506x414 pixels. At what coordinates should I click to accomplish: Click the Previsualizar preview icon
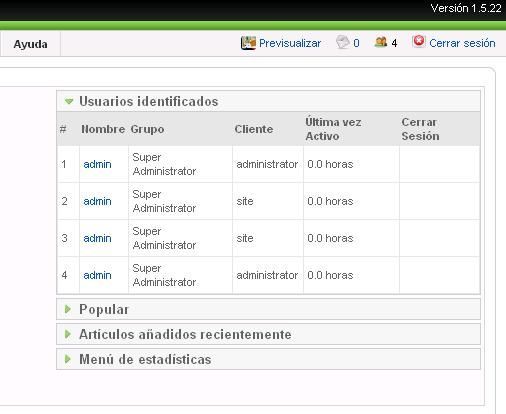pyautogui.click(x=248, y=43)
